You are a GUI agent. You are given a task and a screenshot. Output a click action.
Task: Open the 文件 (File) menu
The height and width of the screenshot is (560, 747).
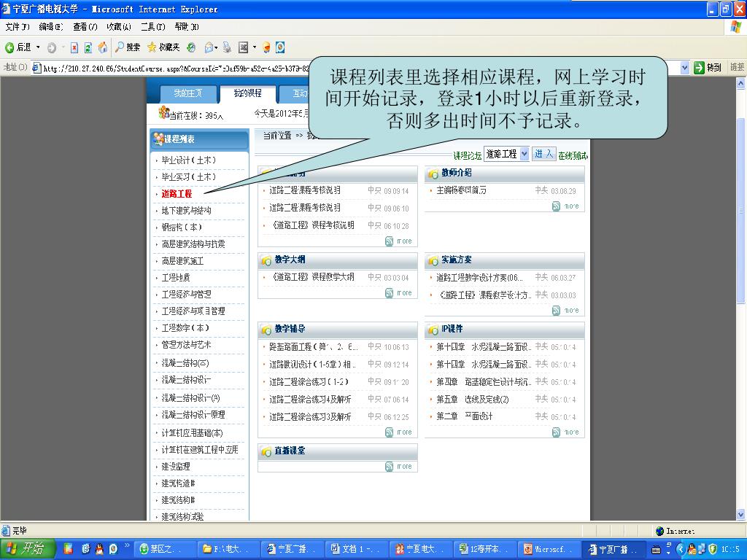(x=17, y=27)
